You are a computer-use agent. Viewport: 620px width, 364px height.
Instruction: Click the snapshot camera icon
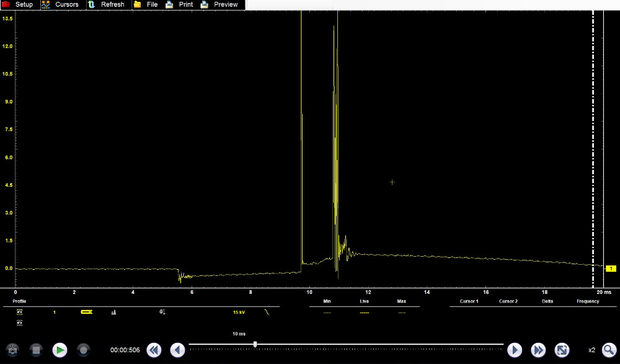click(12, 350)
